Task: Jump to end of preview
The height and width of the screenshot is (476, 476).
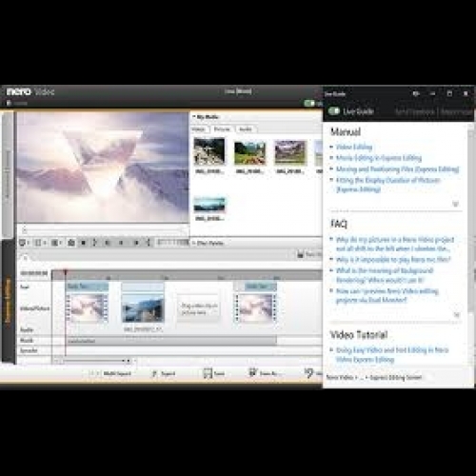Action: [148, 243]
